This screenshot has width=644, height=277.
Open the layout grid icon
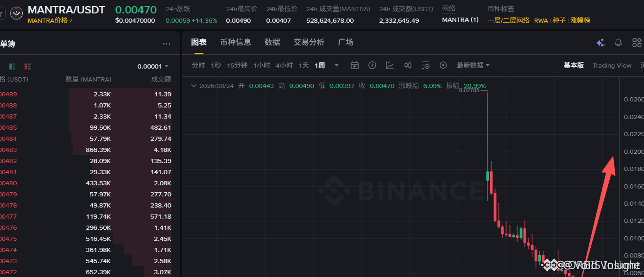coord(637,43)
